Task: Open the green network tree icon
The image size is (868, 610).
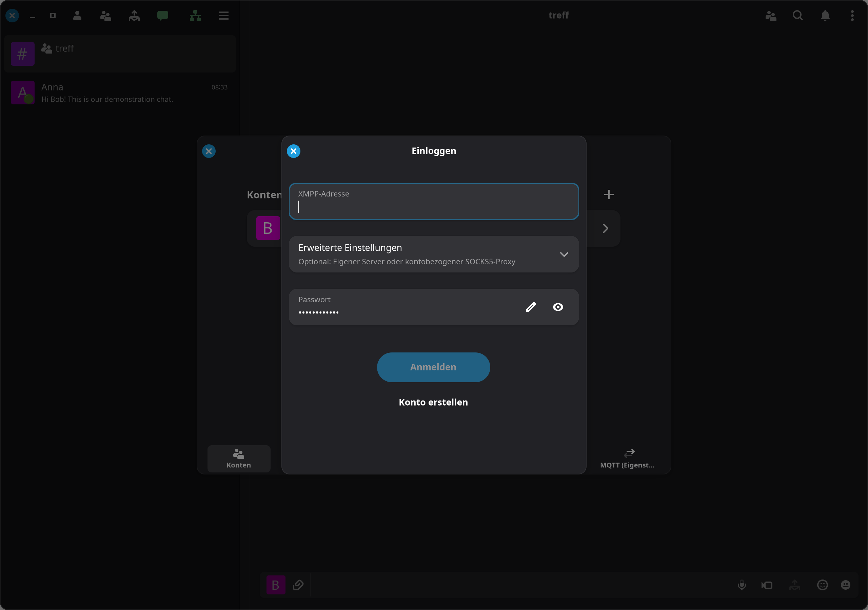Action: (195, 16)
